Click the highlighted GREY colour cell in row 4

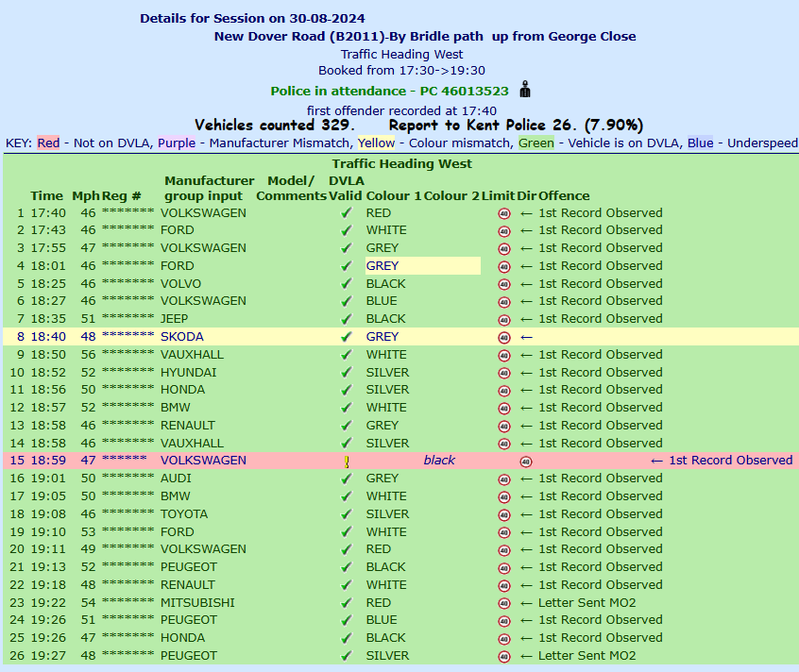423,266
